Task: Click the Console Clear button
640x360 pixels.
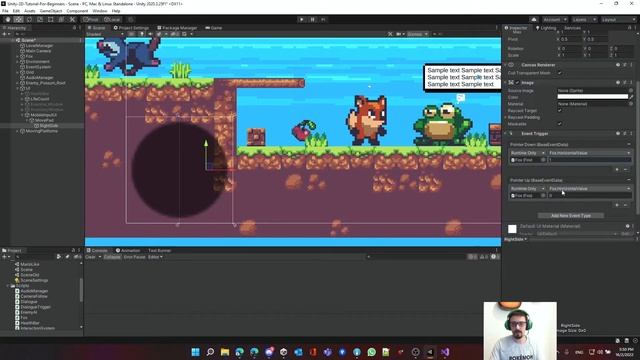Action: [x=90, y=257]
